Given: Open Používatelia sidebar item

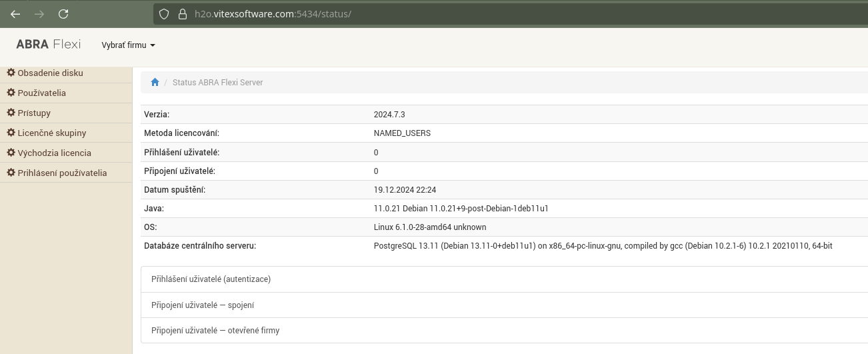Looking at the screenshot, I should 66,93.
